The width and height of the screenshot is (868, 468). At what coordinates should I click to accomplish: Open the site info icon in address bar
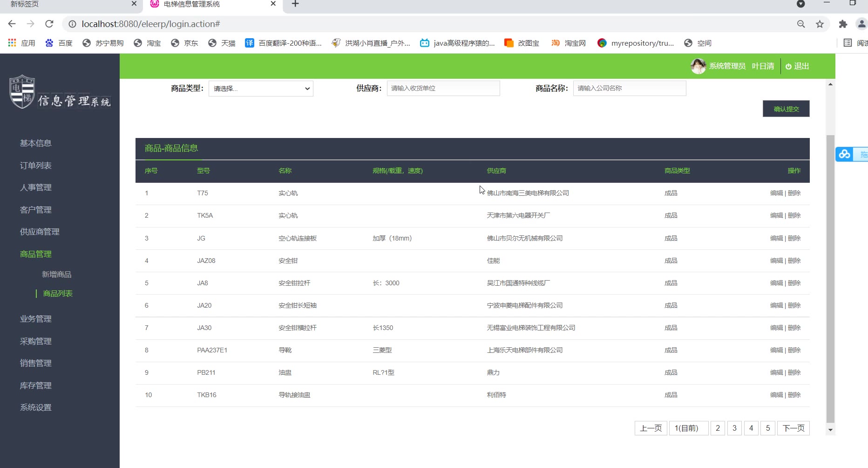click(72, 24)
